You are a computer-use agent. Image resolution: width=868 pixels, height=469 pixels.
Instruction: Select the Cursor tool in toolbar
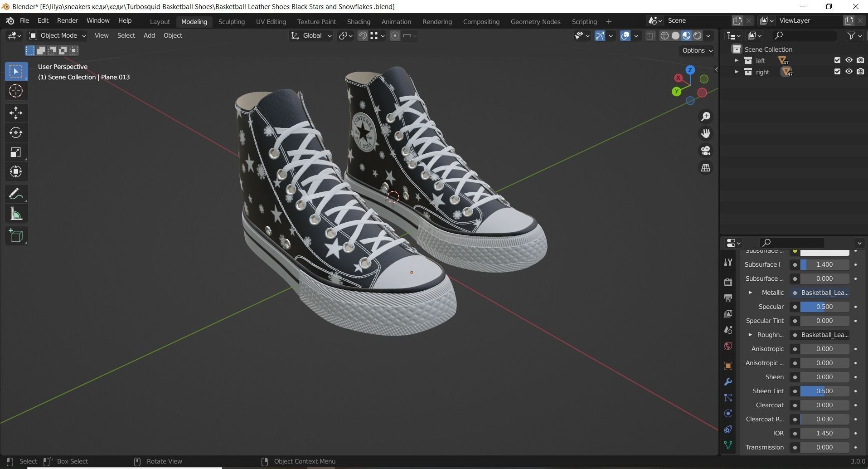[16, 91]
